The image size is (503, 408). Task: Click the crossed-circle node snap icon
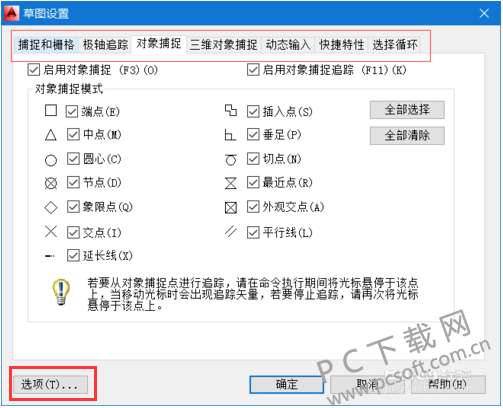click(x=51, y=183)
